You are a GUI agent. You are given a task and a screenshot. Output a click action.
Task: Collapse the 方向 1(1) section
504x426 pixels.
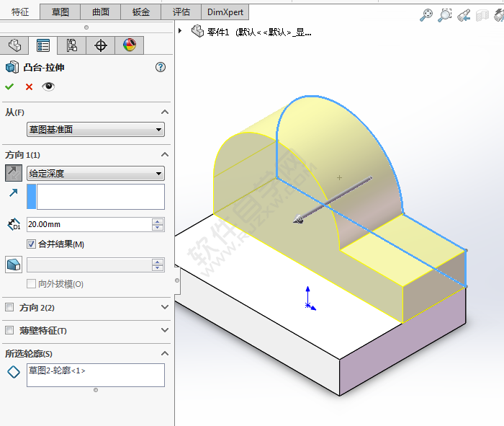pyautogui.click(x=165, y=154)
